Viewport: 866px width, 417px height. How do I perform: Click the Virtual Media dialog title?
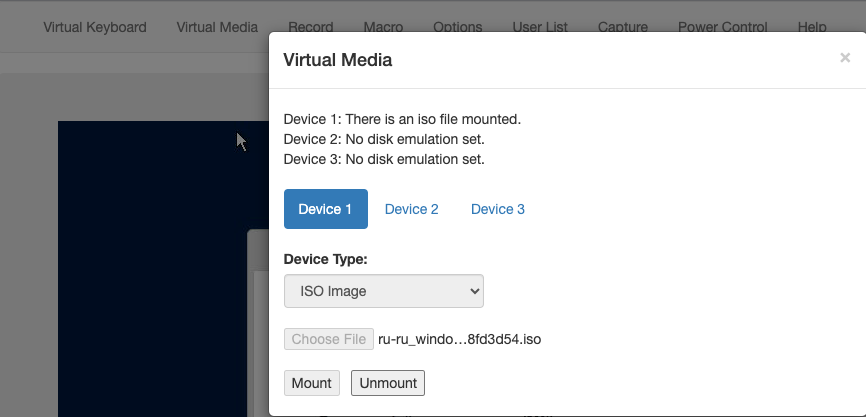(337, 60)
